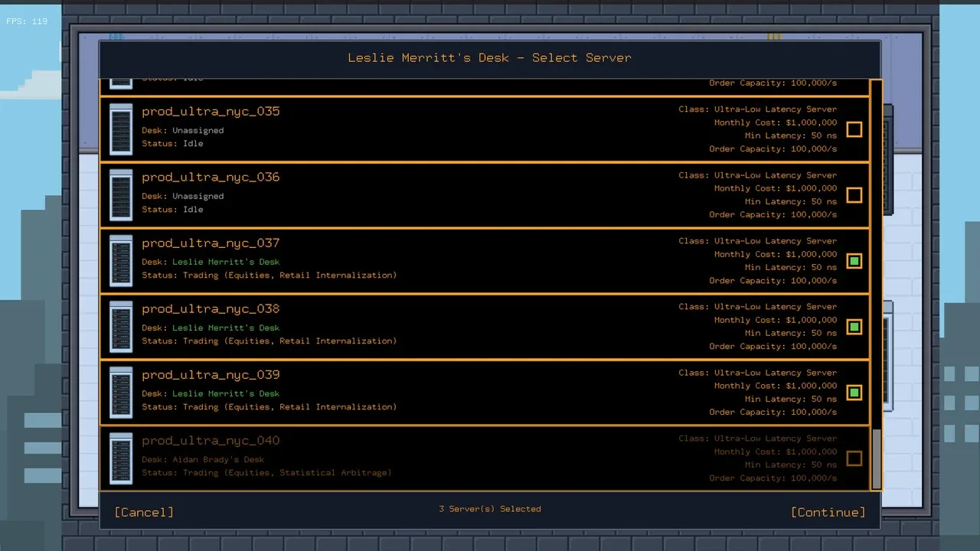Click the server rack icon for prod_ultra_nyc_035

pyautogui.click(x=121, y=129)
